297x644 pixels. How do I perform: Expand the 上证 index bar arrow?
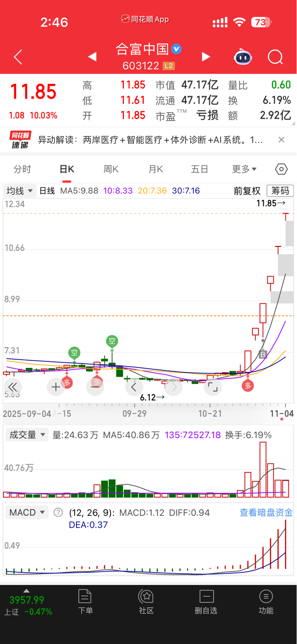tap(26, 591)
